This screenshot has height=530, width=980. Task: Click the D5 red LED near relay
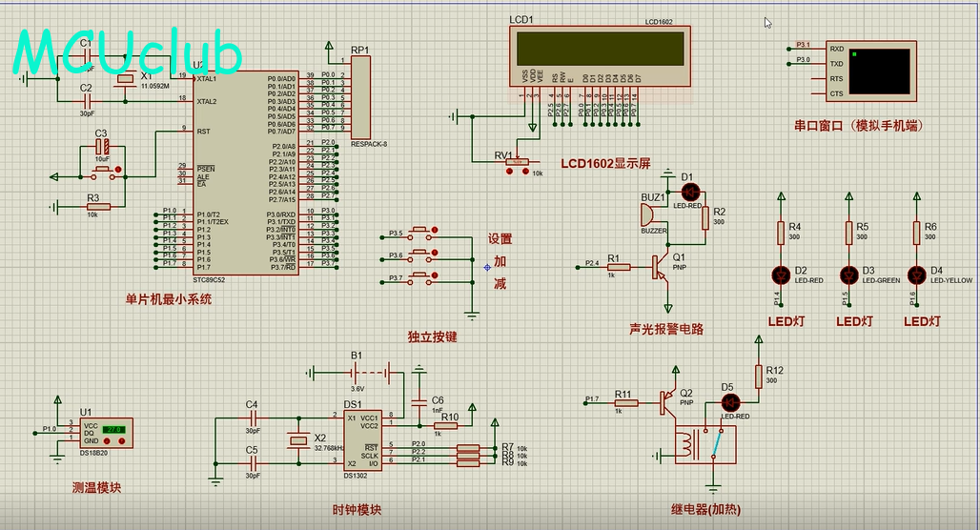[730, 403]
